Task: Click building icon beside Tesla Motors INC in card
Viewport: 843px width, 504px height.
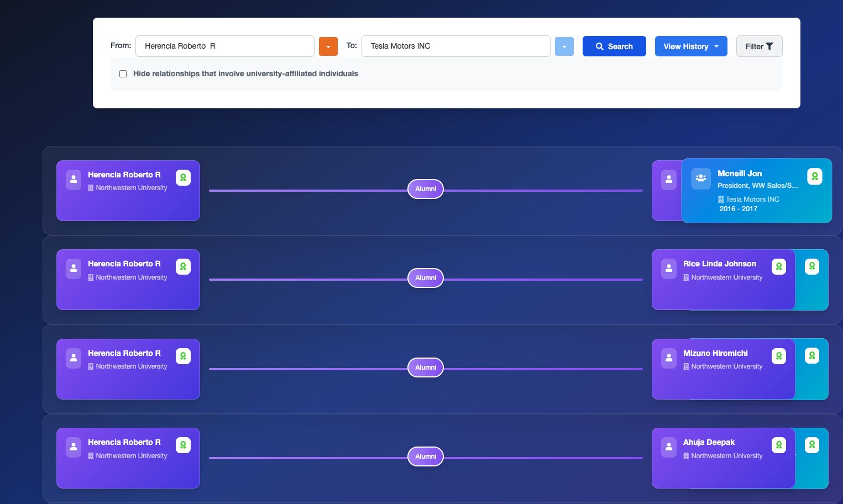Action: point(721,199)
